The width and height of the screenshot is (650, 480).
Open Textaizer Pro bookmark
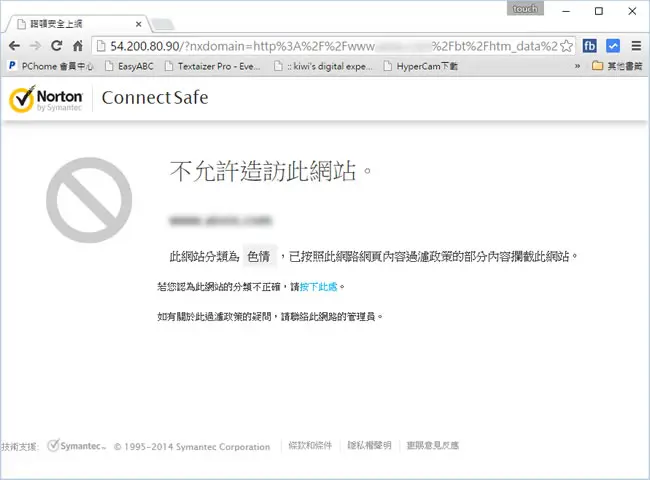(x=212, y=66)
